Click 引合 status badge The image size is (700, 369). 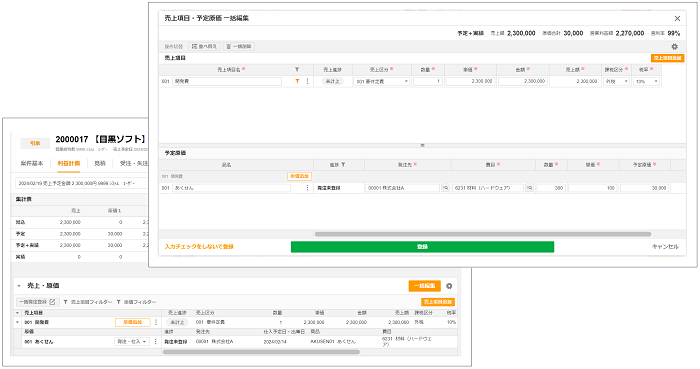pyautogui.click(x=35, y=143)
